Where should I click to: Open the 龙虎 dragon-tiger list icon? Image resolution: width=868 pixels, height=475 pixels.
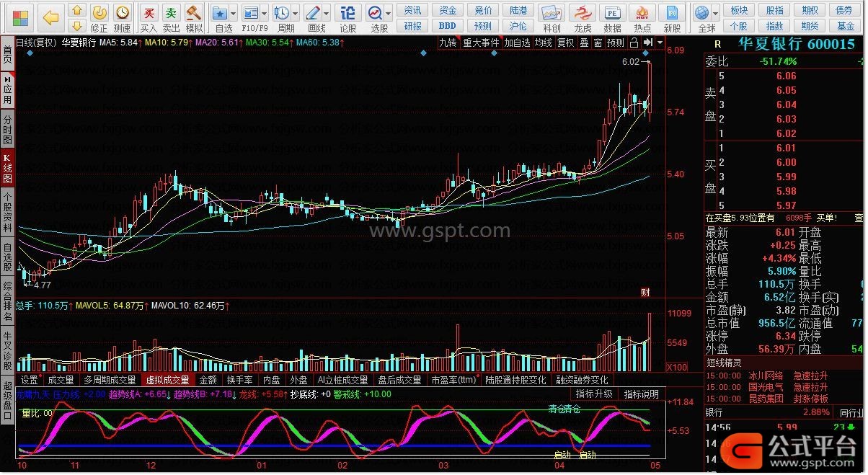[x=583, y=18]
